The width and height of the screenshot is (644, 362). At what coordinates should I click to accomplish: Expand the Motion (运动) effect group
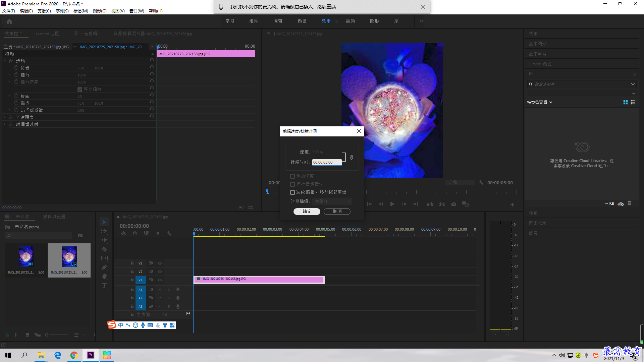5,61
